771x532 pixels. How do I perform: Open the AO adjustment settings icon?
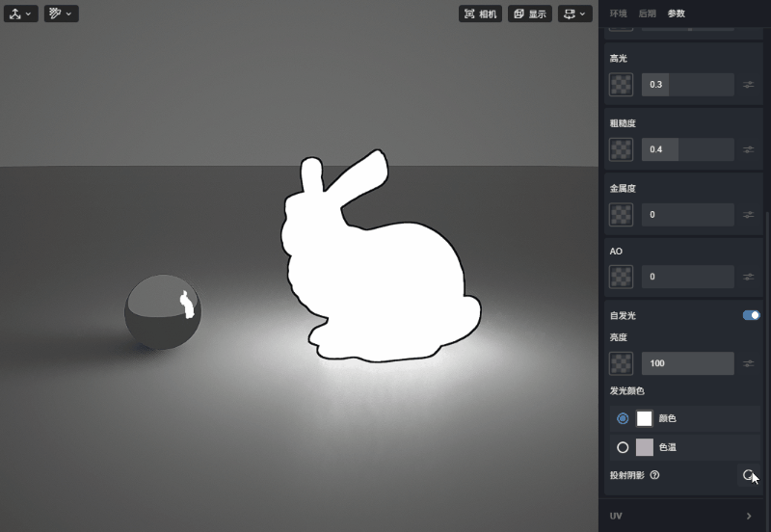coord(749,277)
